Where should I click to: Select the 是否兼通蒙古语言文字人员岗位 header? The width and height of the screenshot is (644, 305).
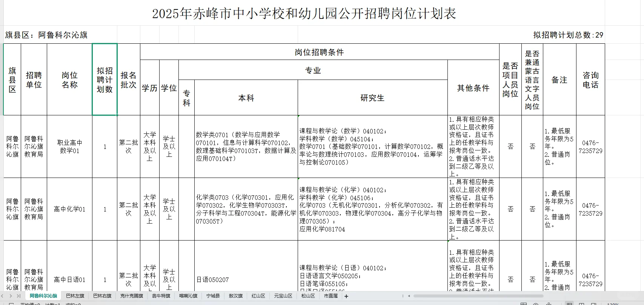532,80
